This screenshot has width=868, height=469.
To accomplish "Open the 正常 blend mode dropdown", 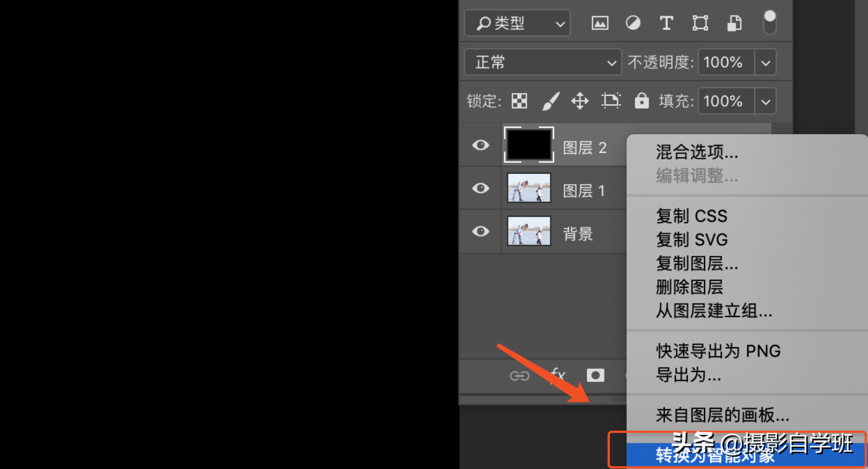I will click(x=543, y=62).
